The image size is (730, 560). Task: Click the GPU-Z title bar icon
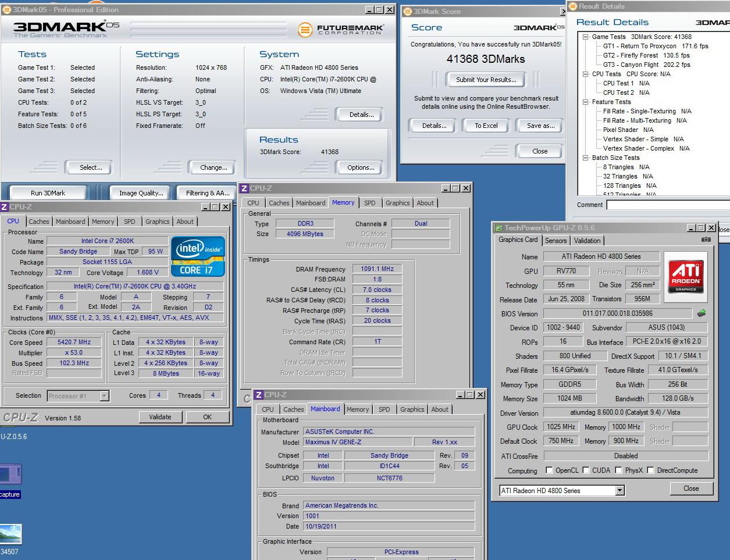coord(498,227)
